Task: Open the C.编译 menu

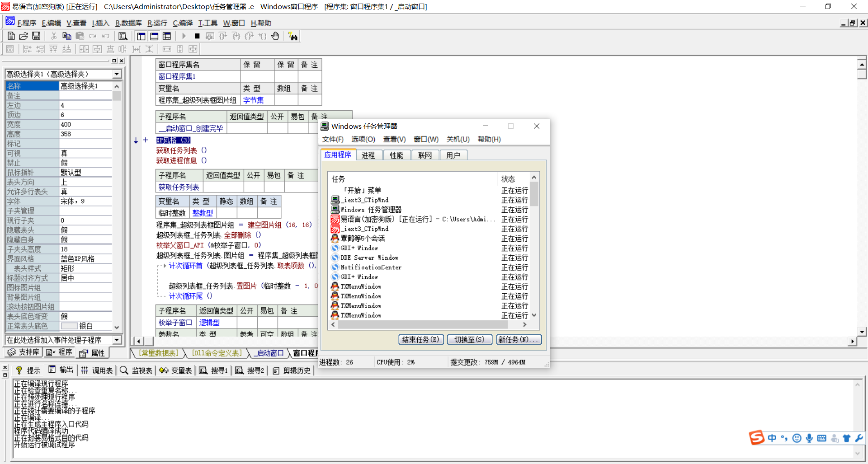Action: [x=183, y=23]
